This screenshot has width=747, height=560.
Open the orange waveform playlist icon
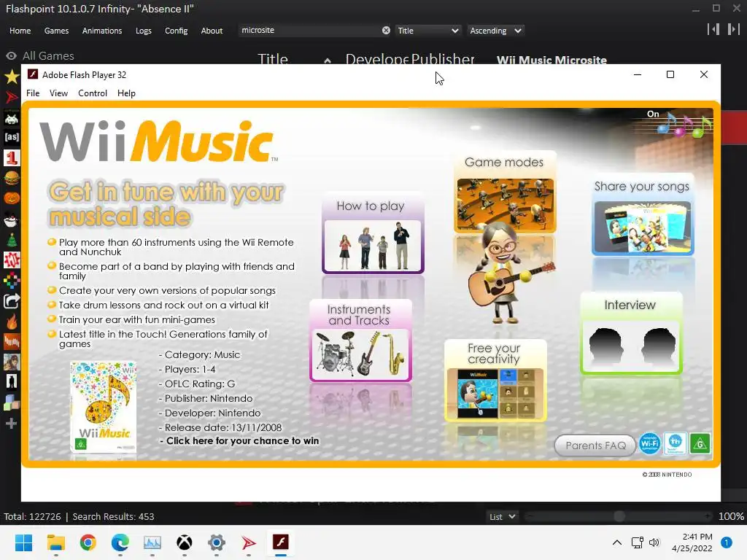tap(12, 341)
